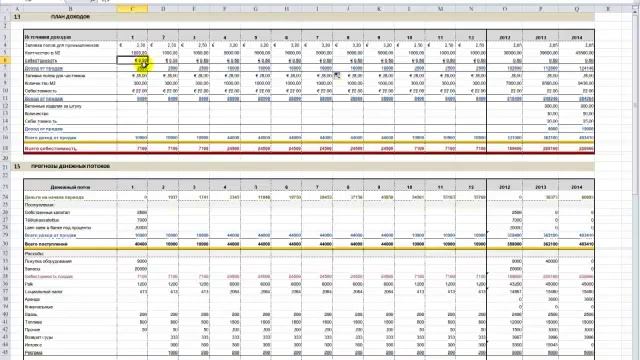
Task: Click the 'ПРОГНОЗЫ ДЕНЕЖНЫХ ПОТОКОВ' title cell
Action: click(x=70, y=167)
